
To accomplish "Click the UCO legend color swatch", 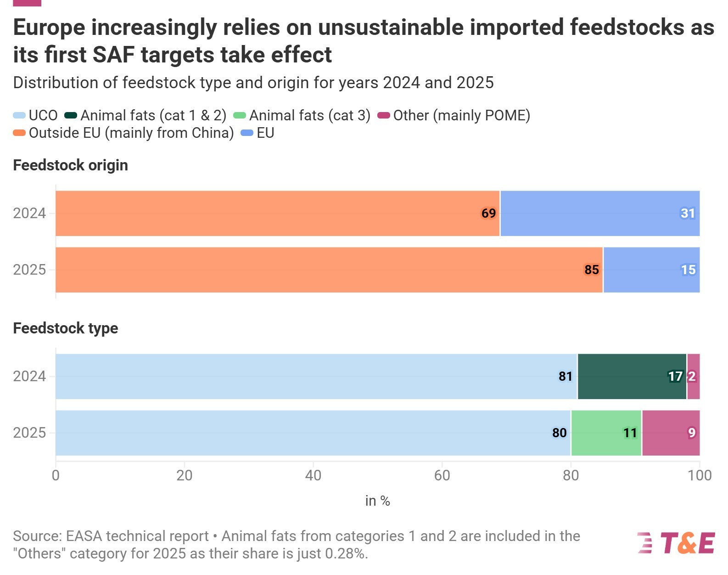I will pos(19,115).
